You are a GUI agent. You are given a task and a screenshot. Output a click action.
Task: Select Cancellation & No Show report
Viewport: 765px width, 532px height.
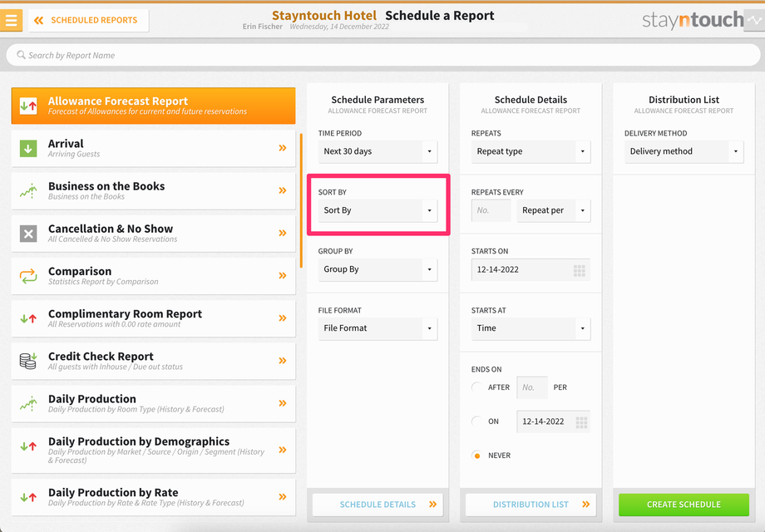click(x=153, y=234)
